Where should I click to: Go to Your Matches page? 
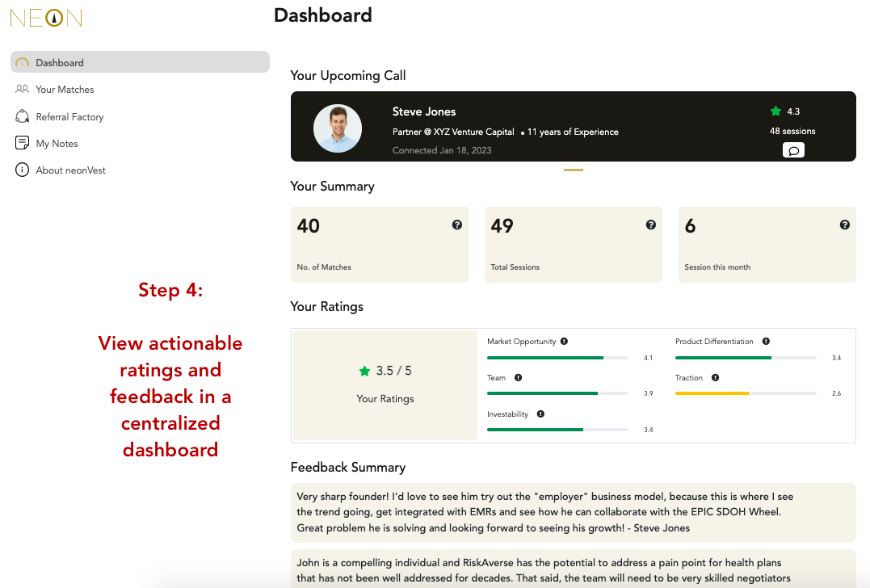coord(65,90)
